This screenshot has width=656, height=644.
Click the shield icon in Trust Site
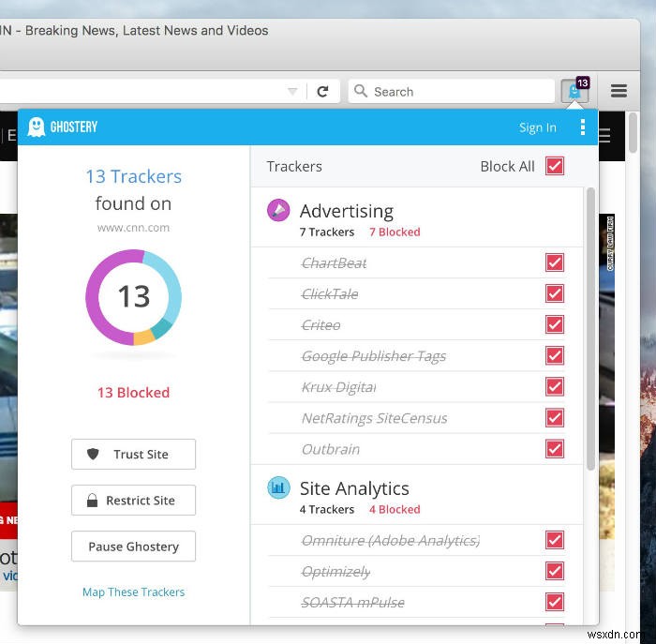93,454
